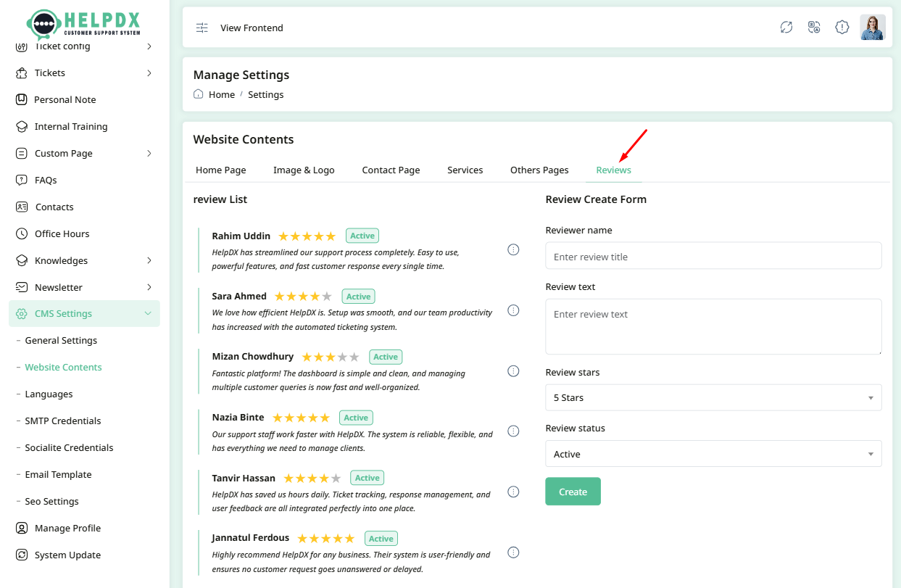This screenshot has height=588, width=901.
Task: Click the Internal Training icon
Action: tap(22, 126)
